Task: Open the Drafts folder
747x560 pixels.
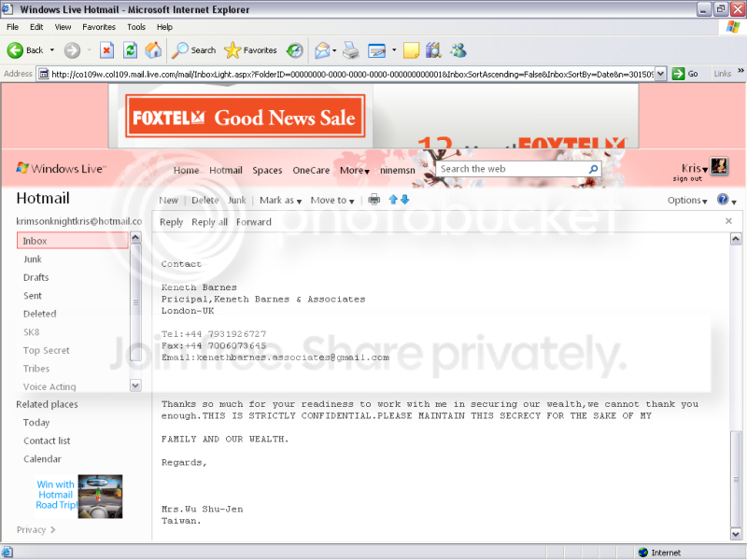Action: [x=35, y=277]
